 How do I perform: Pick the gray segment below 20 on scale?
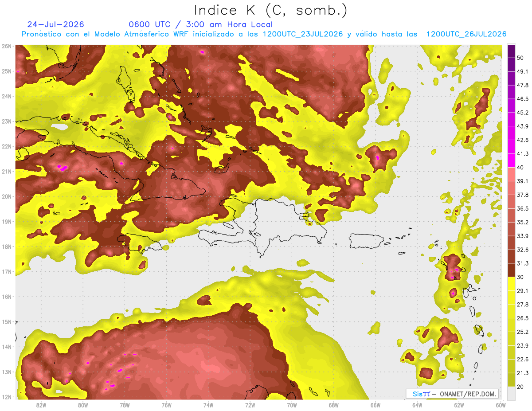tap(511, 393)
